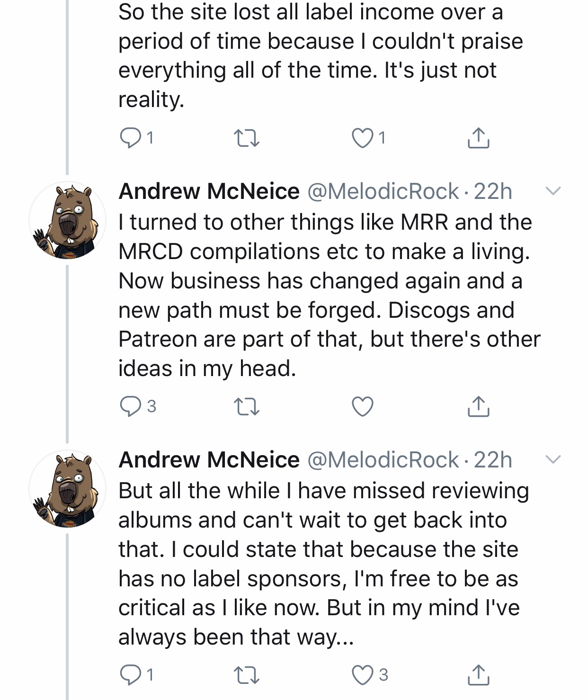Like the 'label income' tweet

tap(363, 138)
